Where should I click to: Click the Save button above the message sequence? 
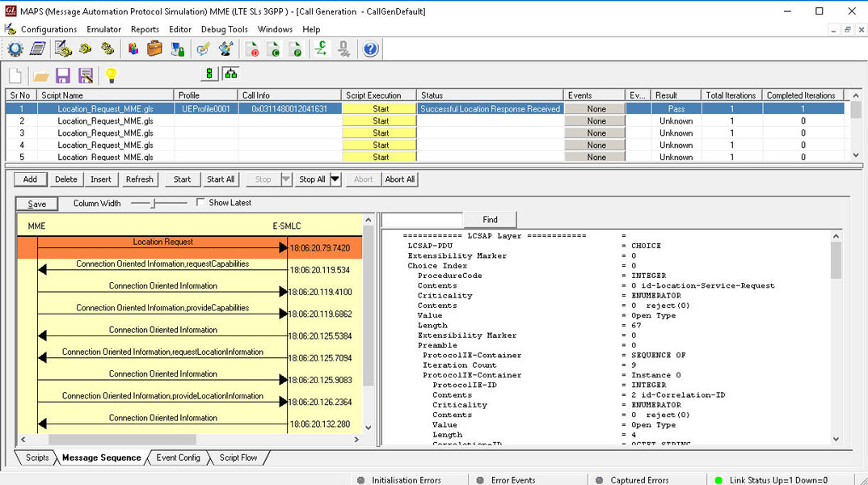point(36,204)
